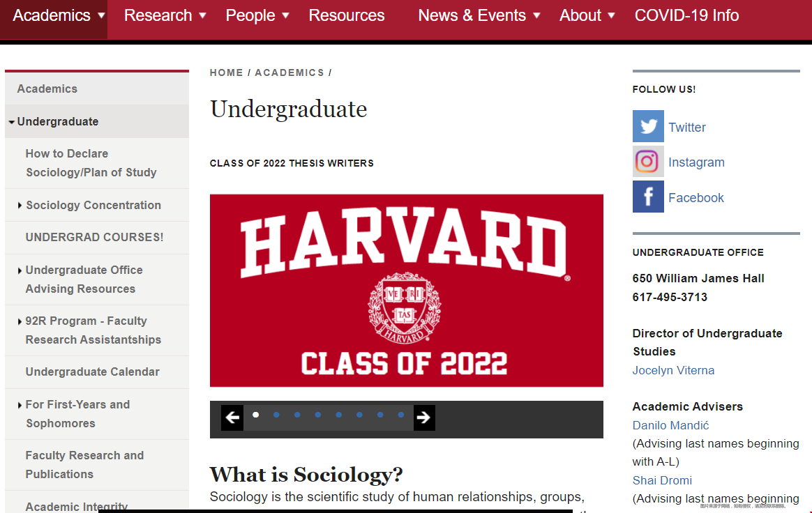Click the Harvard Class of 2022 banner
The image size is (812, 513).
(407, 291)
